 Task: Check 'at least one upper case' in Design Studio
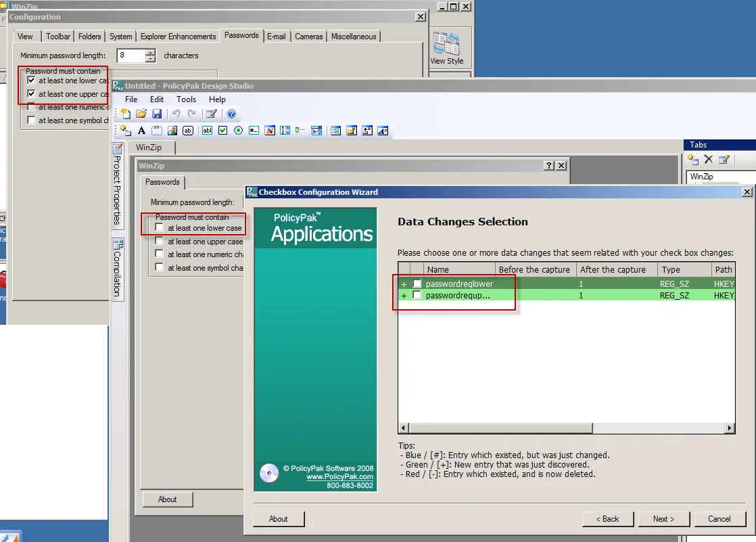[159, 241]
